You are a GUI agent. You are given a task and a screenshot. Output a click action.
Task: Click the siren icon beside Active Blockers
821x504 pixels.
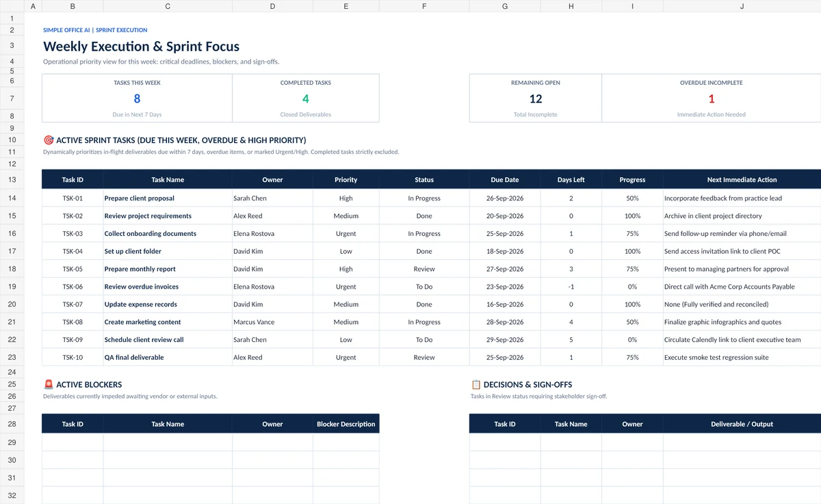49,385
